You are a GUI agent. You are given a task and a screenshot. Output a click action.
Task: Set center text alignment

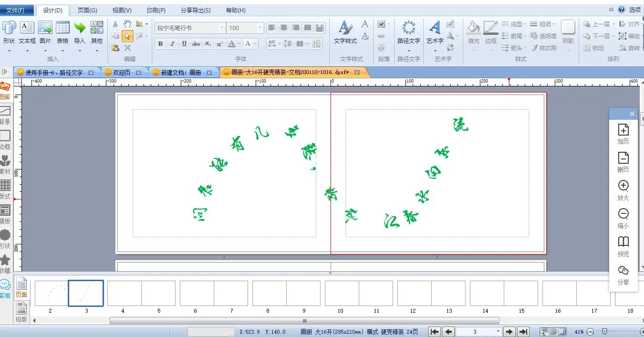(284, 28)
